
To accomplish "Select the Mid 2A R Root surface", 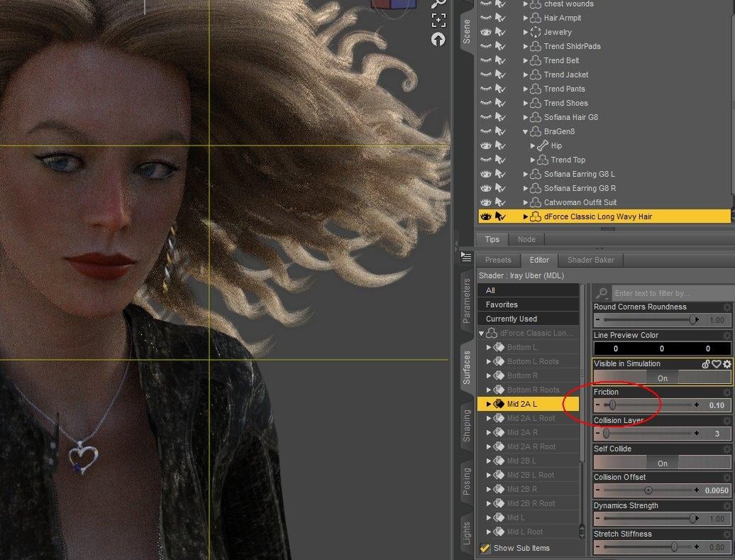I will pos(531,446).
